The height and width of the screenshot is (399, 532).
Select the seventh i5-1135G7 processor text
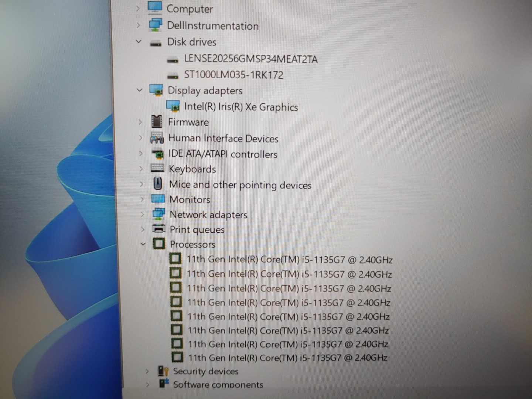click(x=288, y=344)
